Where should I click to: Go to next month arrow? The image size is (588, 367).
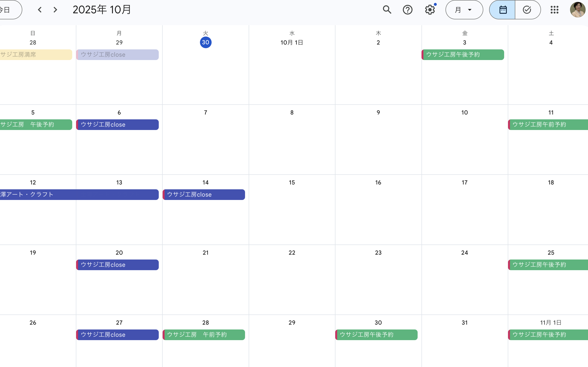point(56,10)
